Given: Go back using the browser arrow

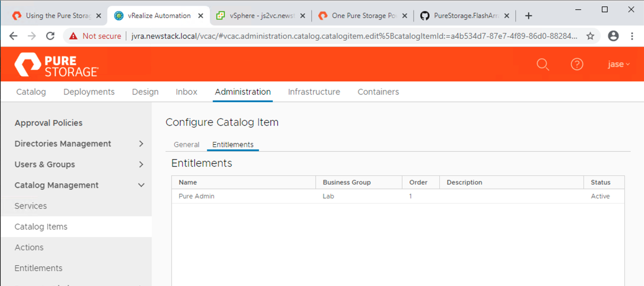Looking at the screenshot, I should 13,36.
